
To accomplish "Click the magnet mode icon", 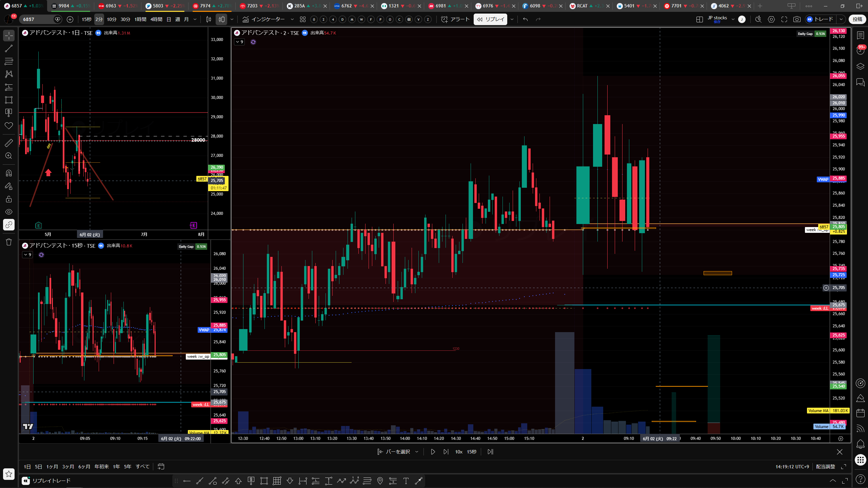I will (9, 173).
